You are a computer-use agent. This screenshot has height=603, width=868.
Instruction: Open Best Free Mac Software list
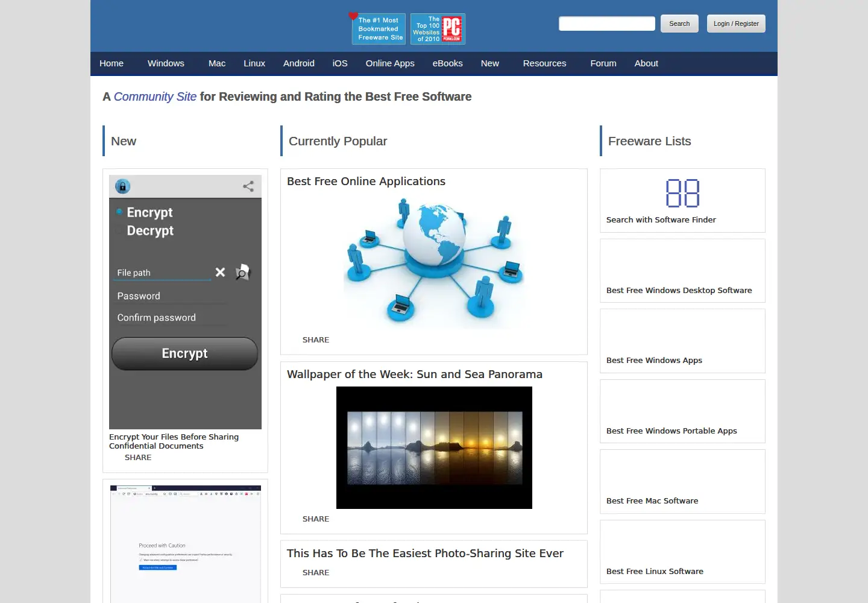pyautogui.click(x=652, y=501)
